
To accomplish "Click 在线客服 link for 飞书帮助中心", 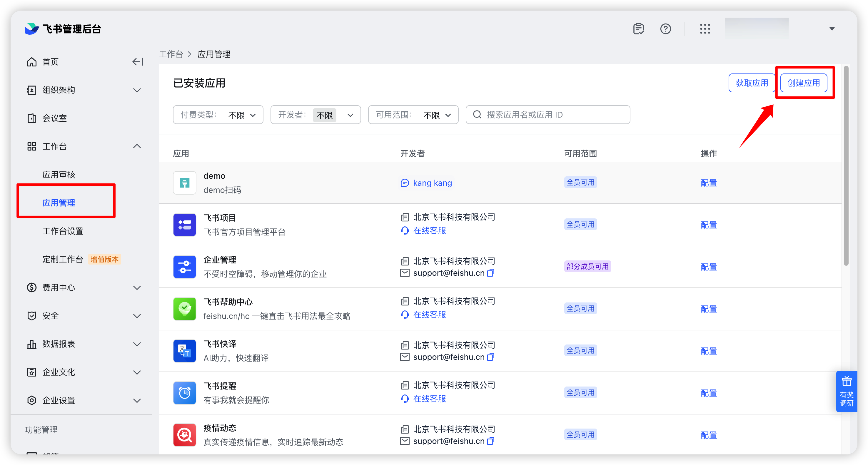I will point(429,315).
